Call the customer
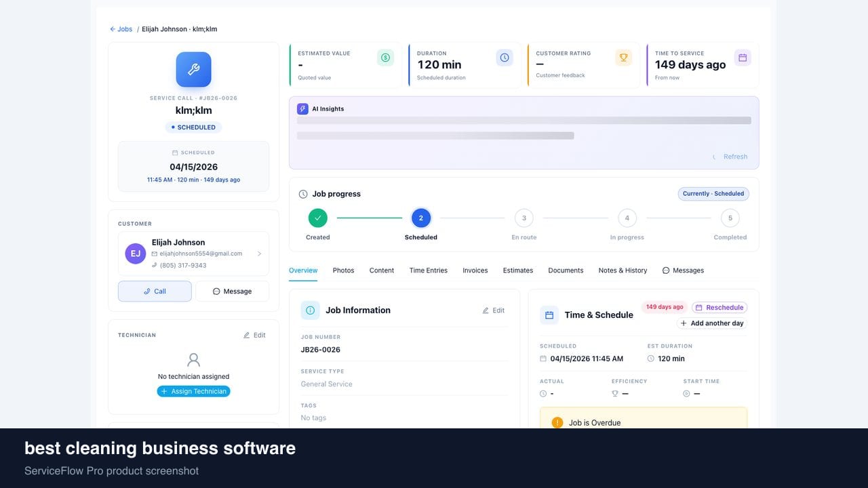This screenshot has height=488, width=868. pos(155,291)
